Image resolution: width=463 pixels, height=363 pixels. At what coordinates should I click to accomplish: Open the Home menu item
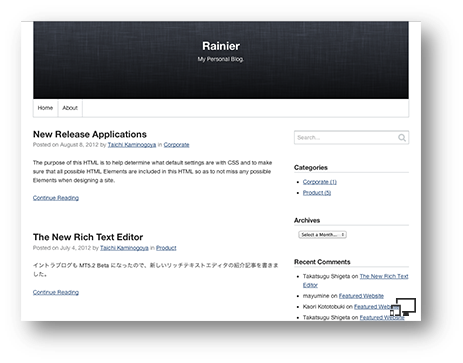pyautogui.click(x=45, y=108)
